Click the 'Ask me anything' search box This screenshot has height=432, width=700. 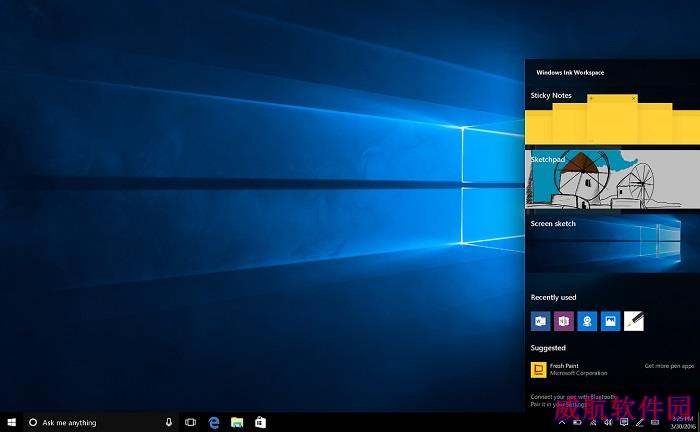point(101,422)
